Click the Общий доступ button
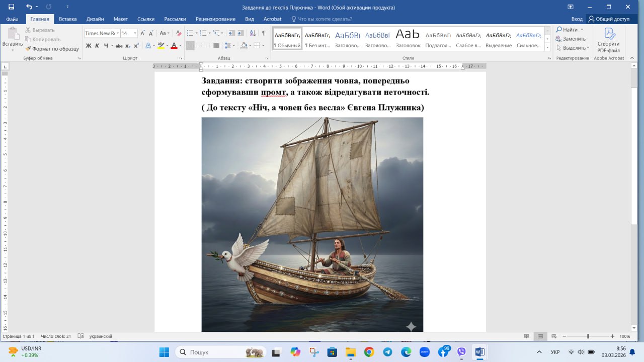 click(609, 19)
